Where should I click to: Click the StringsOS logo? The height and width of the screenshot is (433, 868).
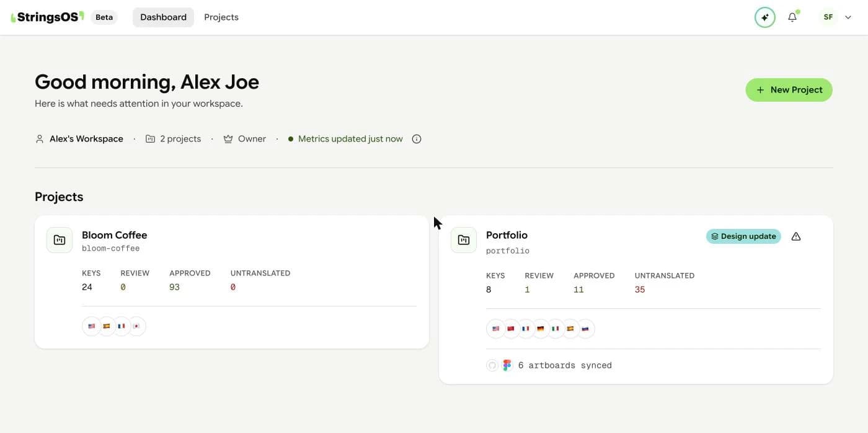pos(47,17)
